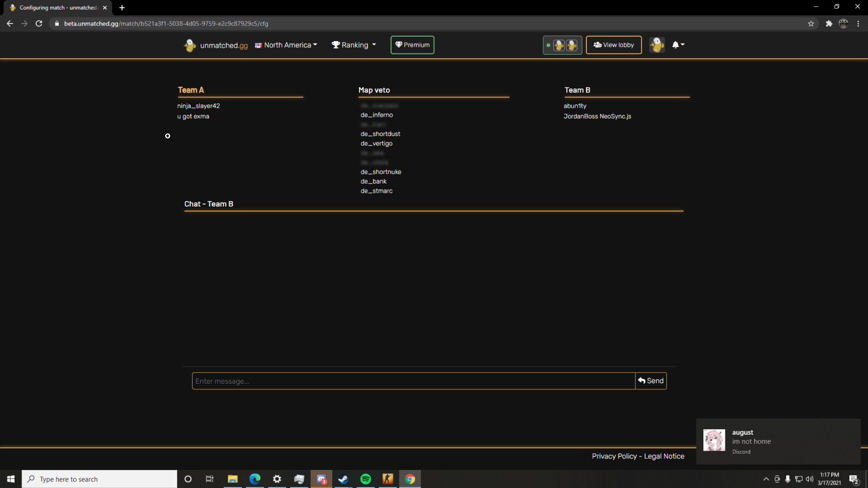Click the Premium button
The image size is (868, 488).
coord(412,45)
